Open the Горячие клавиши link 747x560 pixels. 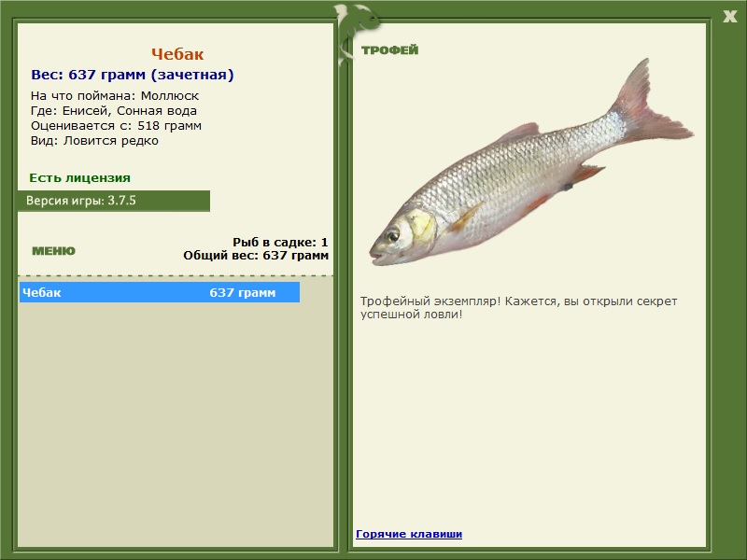point(409,534)
